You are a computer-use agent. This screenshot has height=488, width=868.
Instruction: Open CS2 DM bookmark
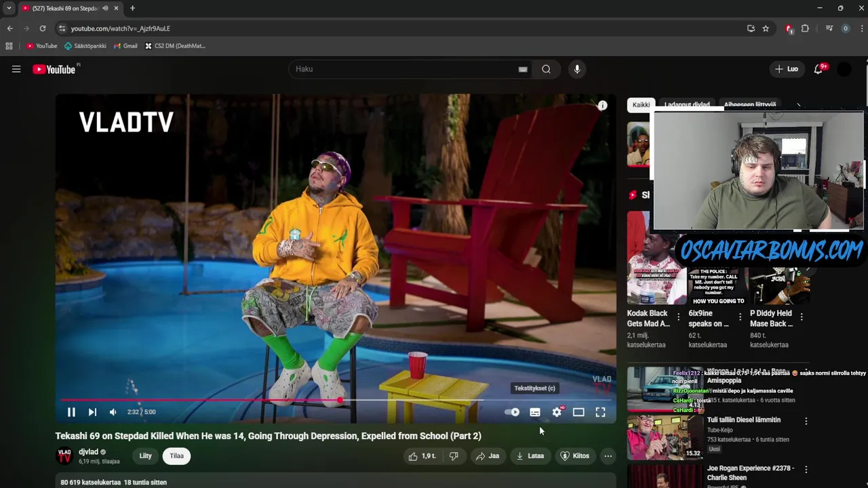pyautogui.click(x=175, y=46)
